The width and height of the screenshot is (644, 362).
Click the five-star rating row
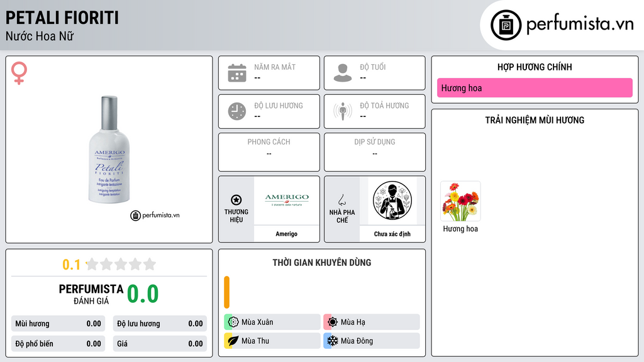121,265
